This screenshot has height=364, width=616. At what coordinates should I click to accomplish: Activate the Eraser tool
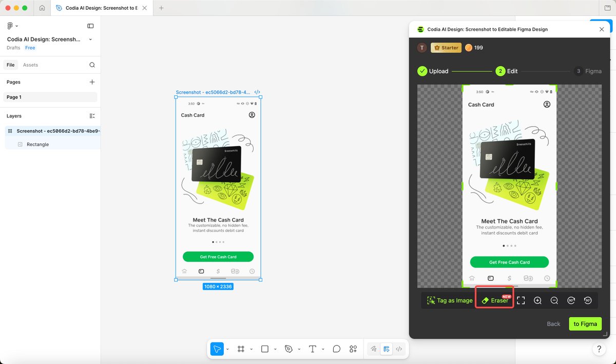click(x=494, y=300)
